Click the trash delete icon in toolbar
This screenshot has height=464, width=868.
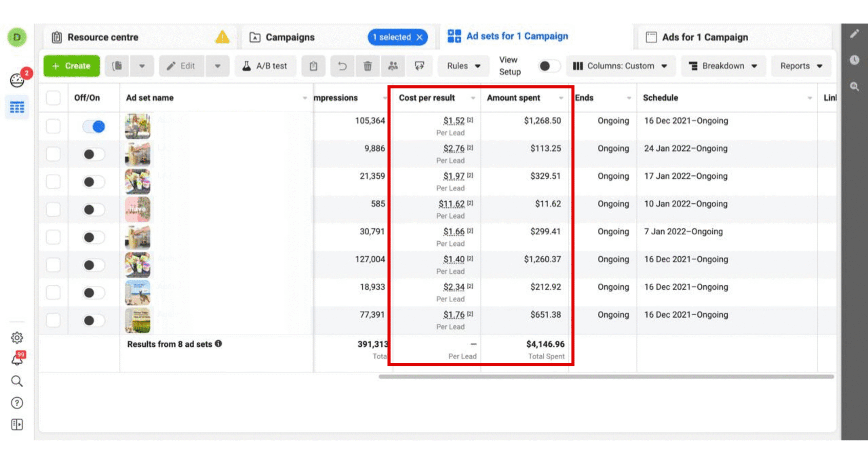click(367, 66)
